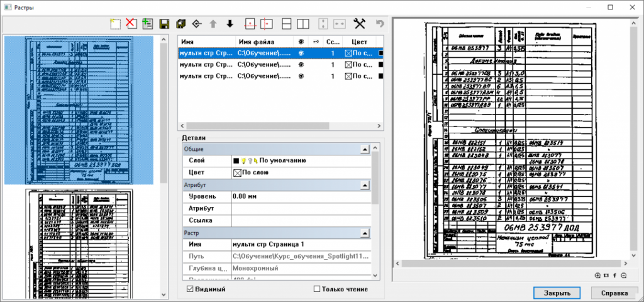Click black color swatch in highlighted raster row

coord(380,53)
